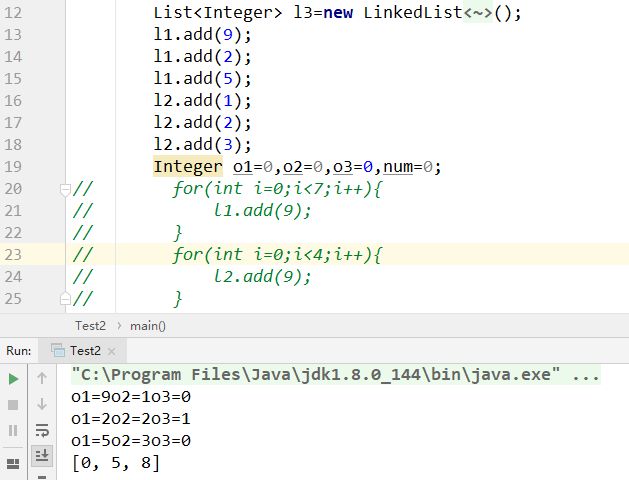Click the java.exe command line in console

coord(335,375)
